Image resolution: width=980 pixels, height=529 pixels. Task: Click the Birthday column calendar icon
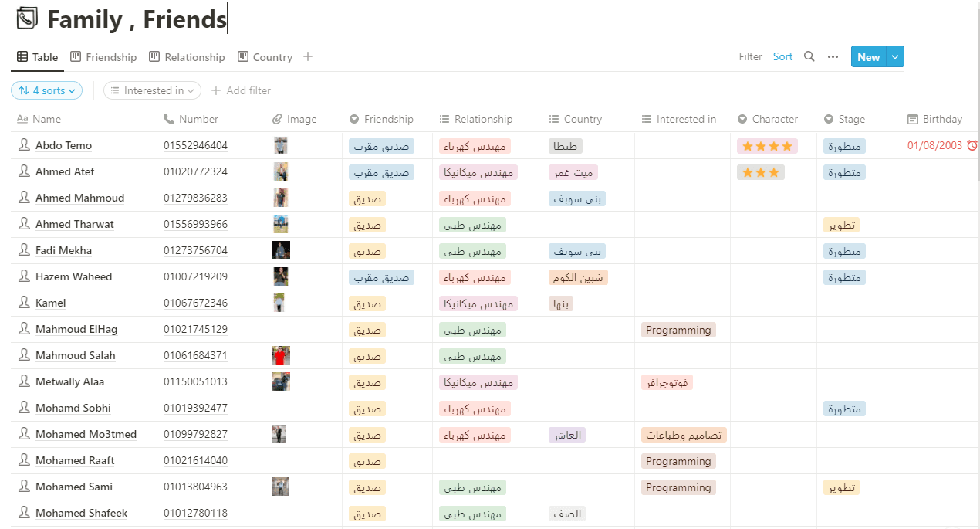(913, 119)
